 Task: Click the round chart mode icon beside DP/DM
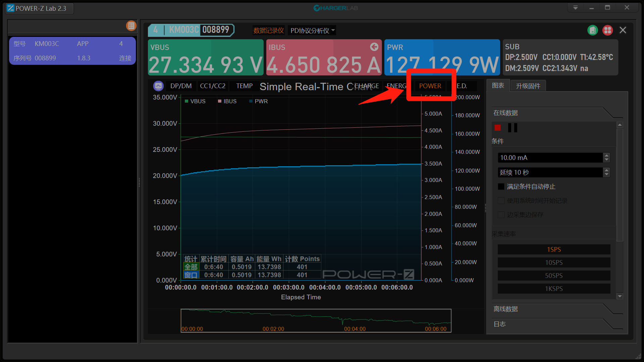[x=158, y=86]
